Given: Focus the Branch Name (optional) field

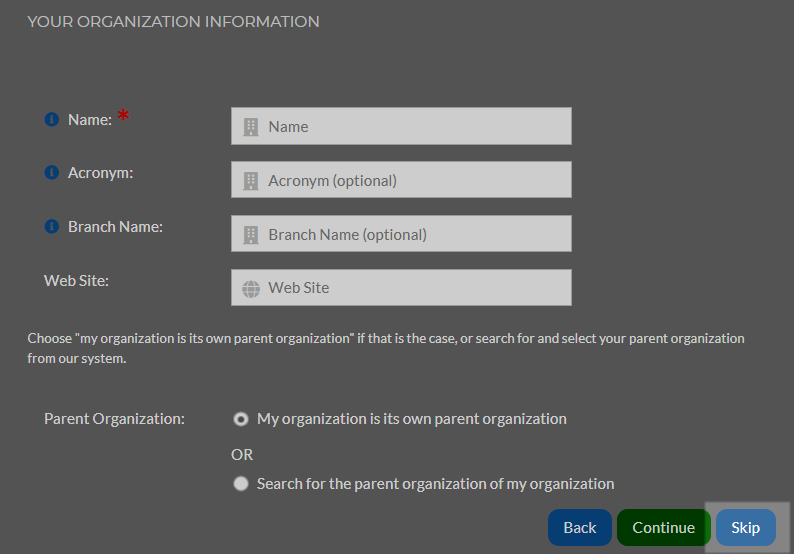Looking at the screenshot, I should click(x=401, y=233).
